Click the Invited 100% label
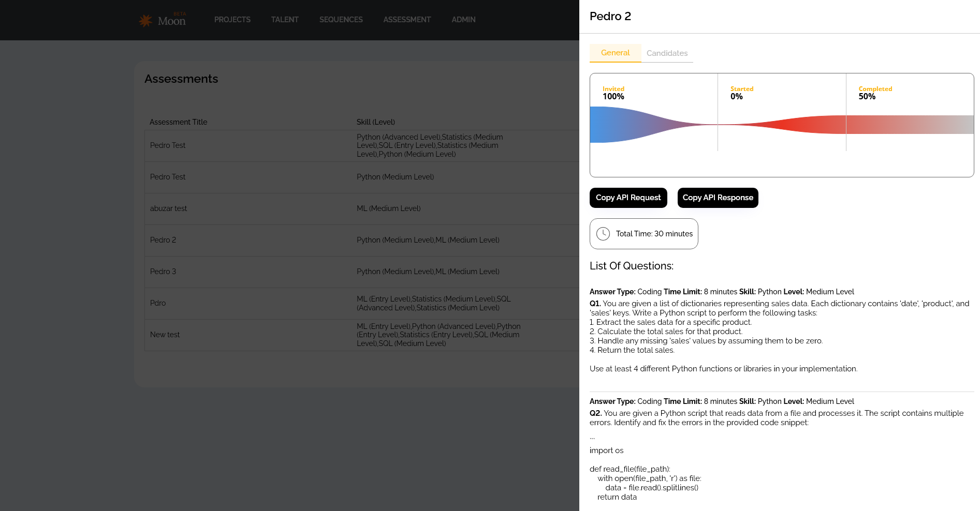Screen dimensions: 980x511 613,93
